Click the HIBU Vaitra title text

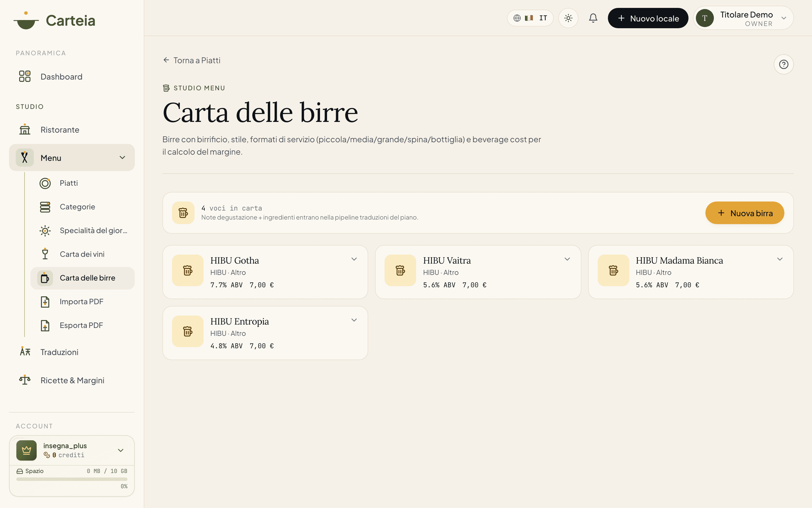click(447, 260)
